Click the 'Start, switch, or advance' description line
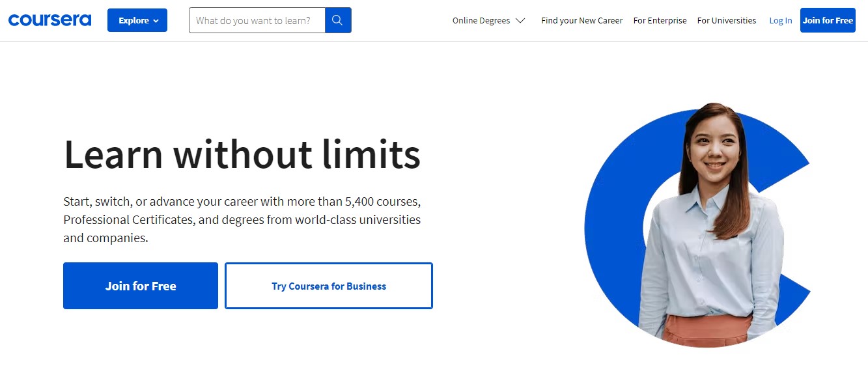The image size is (868, 373). pos(242,201)
